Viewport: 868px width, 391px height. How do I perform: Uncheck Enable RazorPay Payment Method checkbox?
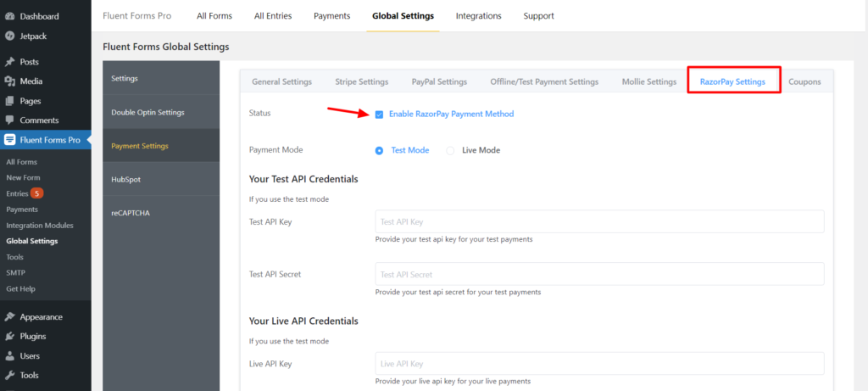point(379,115)
